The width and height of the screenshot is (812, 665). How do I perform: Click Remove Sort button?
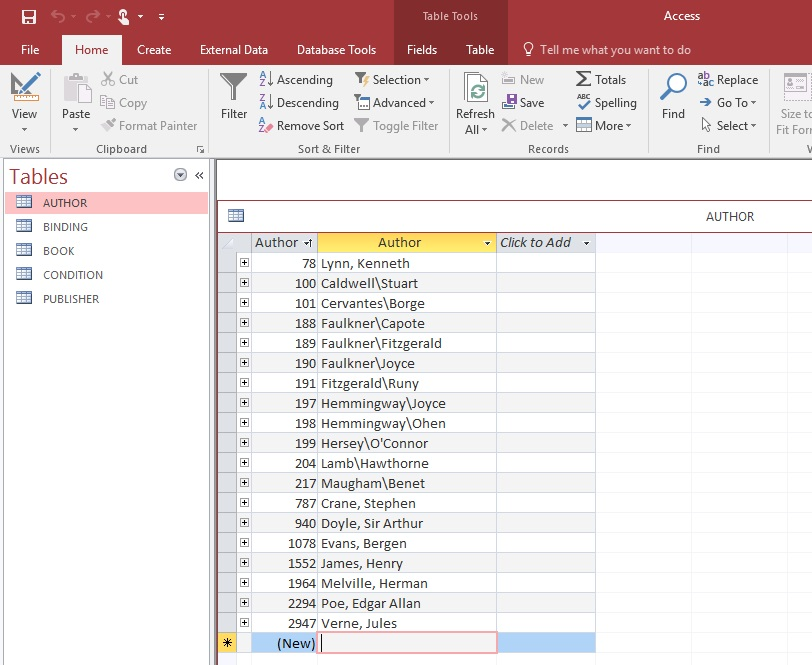[x=301, y=126]
